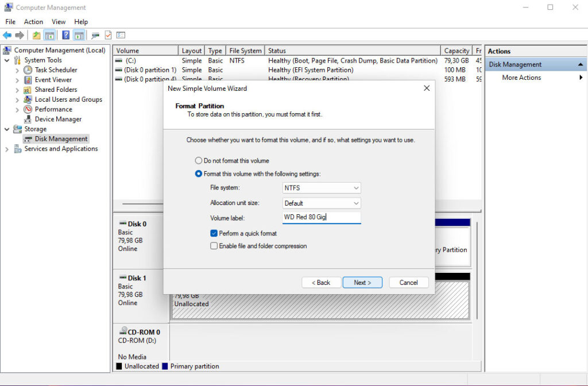This screenshot has height=386, width=588.
Task: Select Disk 0 in the disk list
Action: [138, 241]
